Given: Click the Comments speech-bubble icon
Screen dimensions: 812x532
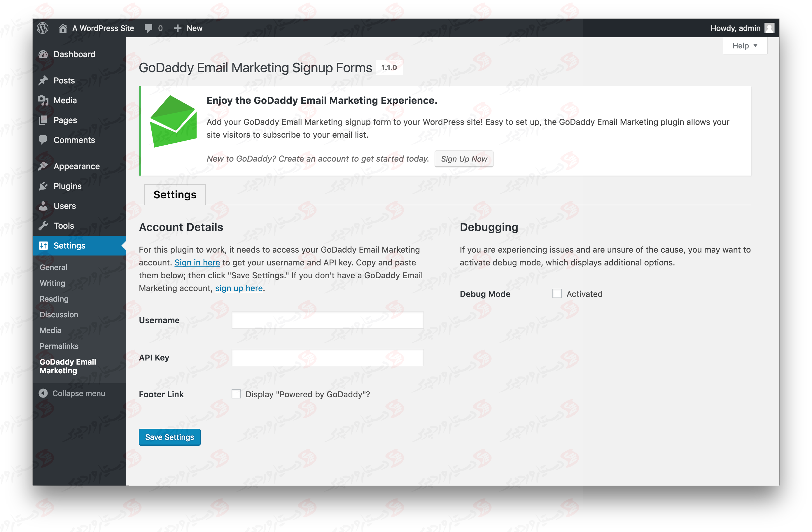Looking at the screenshot, I should pyautogui.click(x=43, y=140).
